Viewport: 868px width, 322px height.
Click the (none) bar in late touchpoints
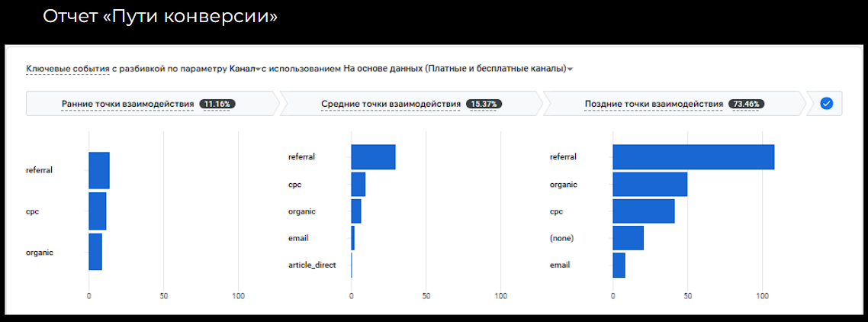[628, 238]
